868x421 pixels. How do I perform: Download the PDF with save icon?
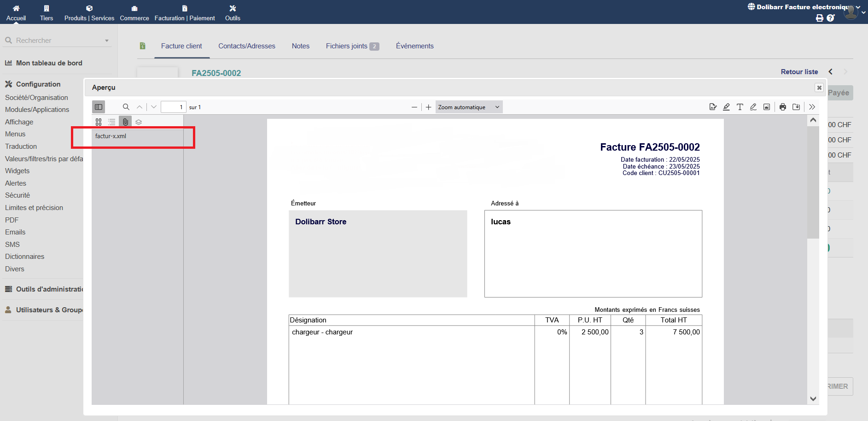[x=796, y=107]
